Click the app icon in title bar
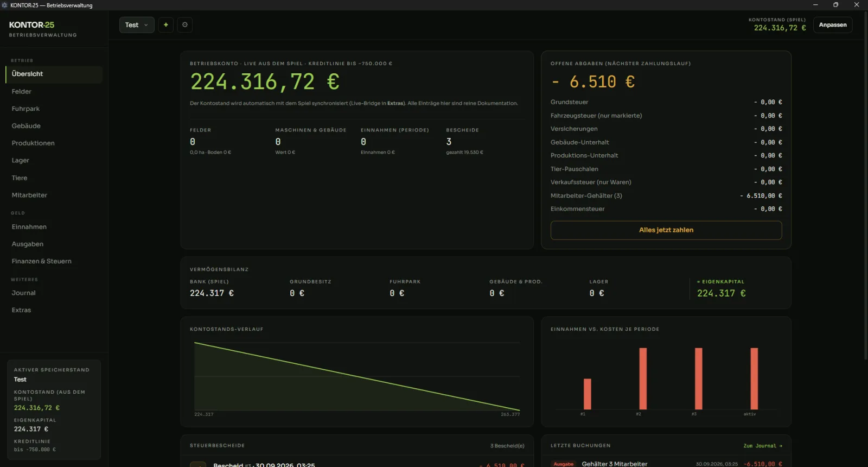The image size is (868, 467). click(5, 5)
